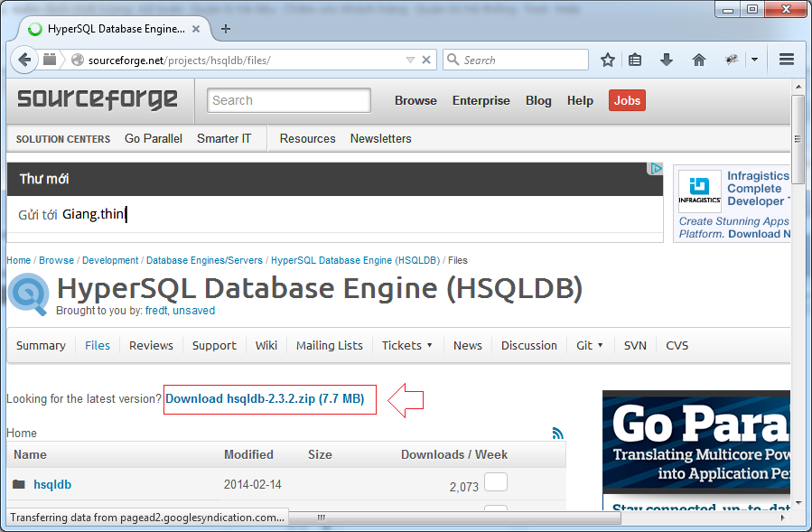Click the address bar URL

179,61
